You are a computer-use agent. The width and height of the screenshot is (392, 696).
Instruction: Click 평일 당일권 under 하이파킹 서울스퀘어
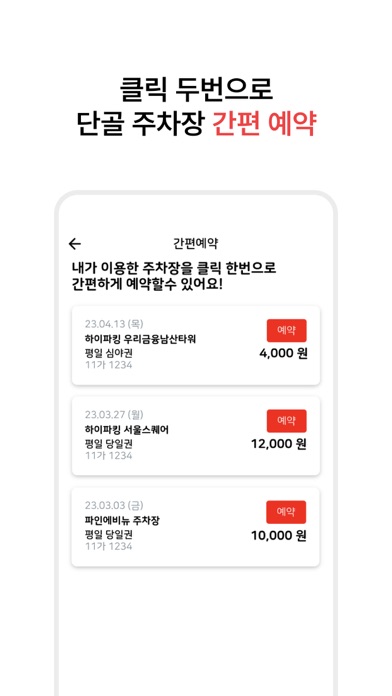coord(108,444)
